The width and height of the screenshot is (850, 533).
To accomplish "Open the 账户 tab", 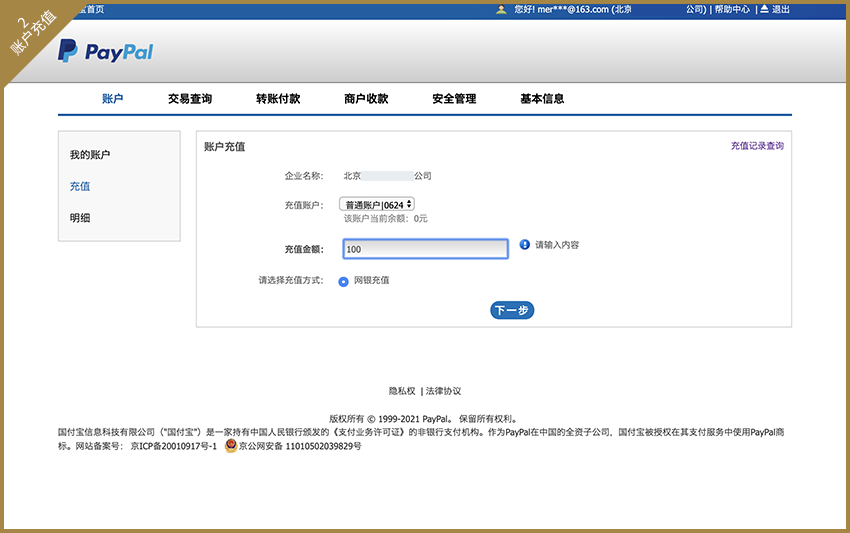I will click(113, 98).
